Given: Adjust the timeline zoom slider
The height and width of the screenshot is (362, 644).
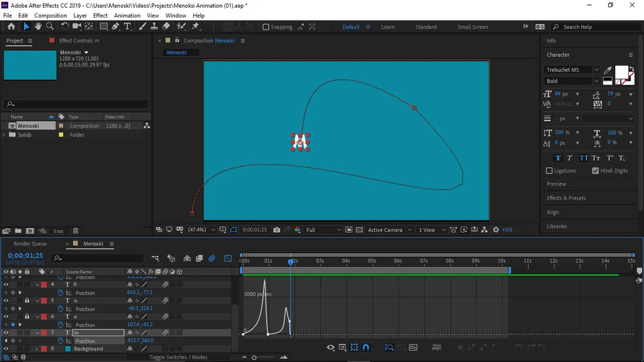Looking at the screenshot, I should pyautogui.click(x=254, y=357).
